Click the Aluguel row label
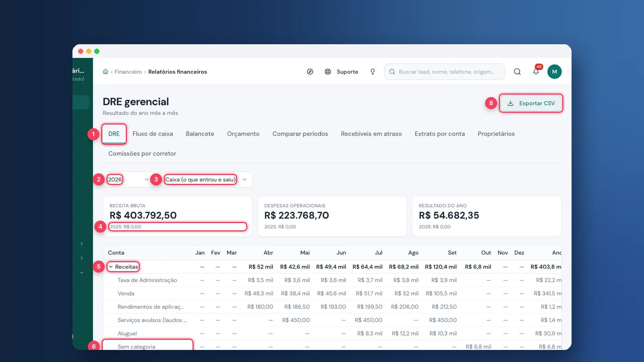 click(127, 333)
